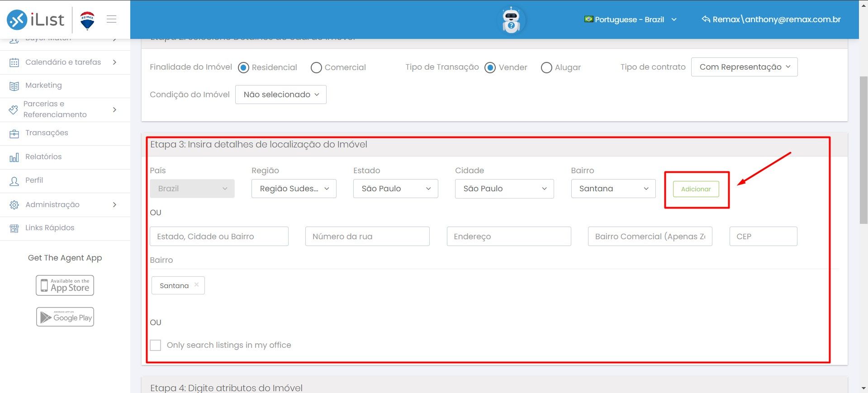
Task: Click the Calendário e tarefas calendar icon
Action: click(x=14, y=62)
